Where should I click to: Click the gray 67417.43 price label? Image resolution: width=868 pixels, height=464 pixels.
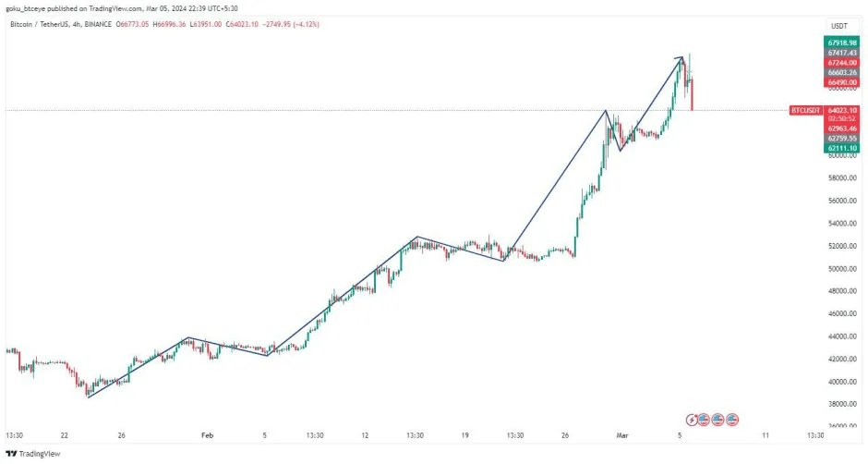(x=843, y=53)
